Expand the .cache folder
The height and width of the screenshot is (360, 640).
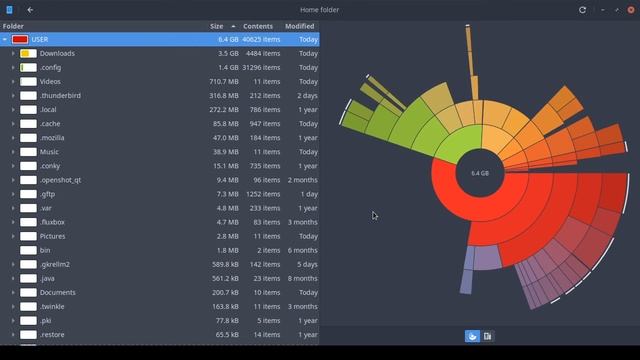(x=13, y=124)
